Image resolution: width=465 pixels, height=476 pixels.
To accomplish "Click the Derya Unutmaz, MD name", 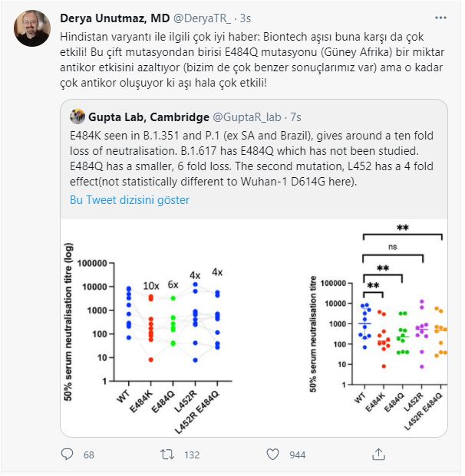I will pos(117,17).
